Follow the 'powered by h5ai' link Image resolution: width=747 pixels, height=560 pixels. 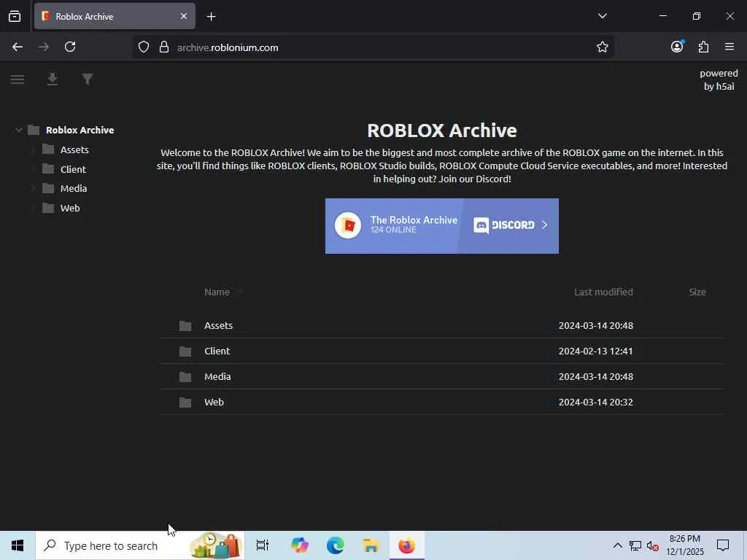(719, 79)
